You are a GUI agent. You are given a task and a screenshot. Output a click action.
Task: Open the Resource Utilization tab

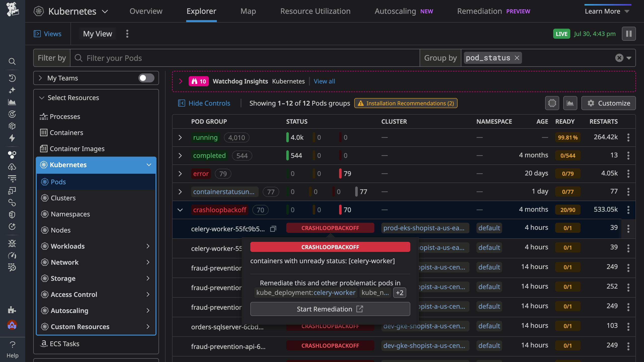coord(315,11)
